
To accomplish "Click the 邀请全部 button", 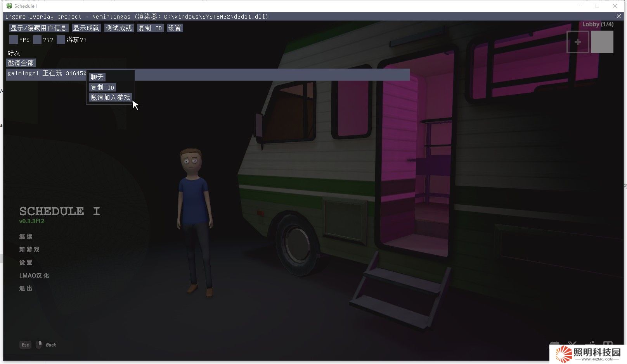I will pos(21,63).
